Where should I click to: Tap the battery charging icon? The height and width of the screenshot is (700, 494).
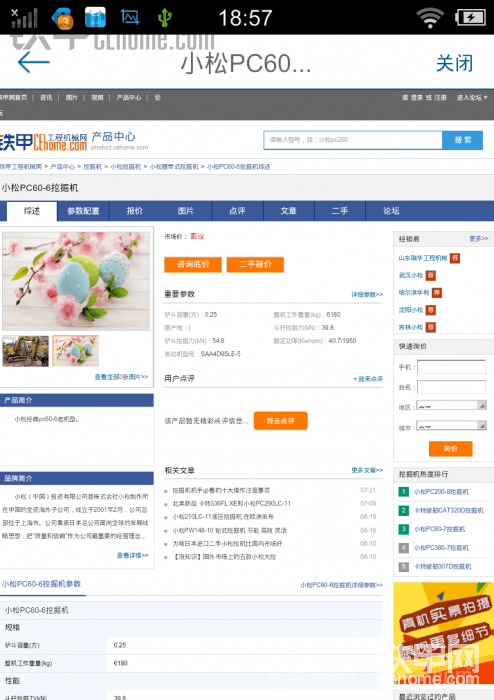(471, 18)
